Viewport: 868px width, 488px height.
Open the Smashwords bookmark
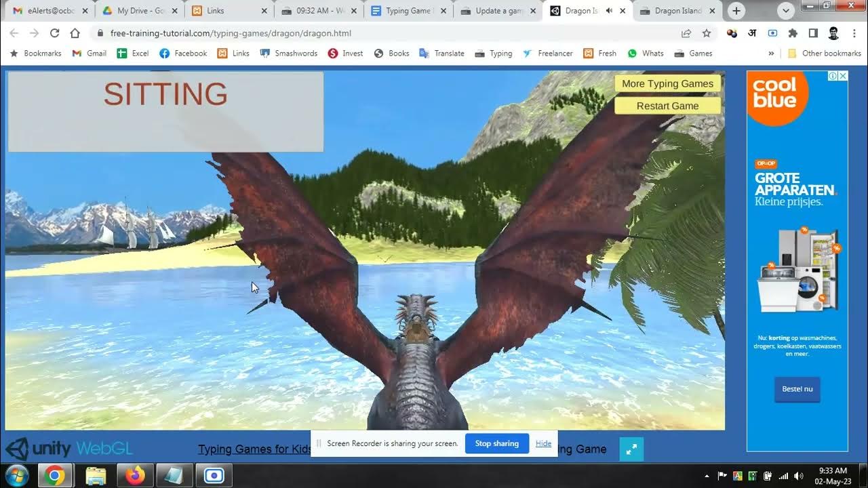[289, 53]
